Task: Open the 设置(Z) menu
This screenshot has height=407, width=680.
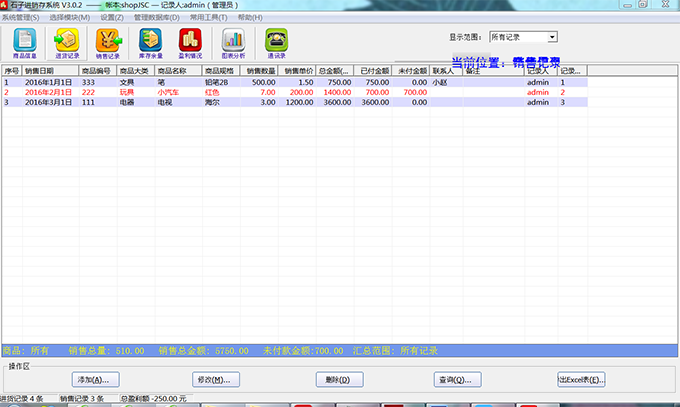Action: tap(111, 17)
